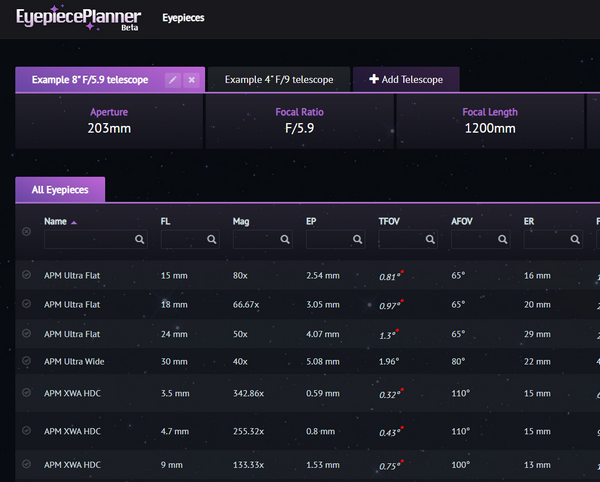
Task: Switch to Example 4" F/9 telescope tab
Action: 279,80
